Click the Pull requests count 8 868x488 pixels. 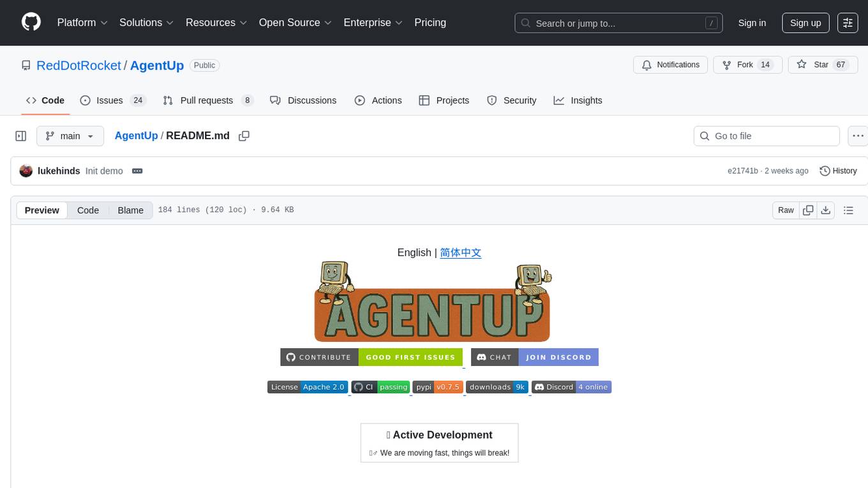(247, 100)
